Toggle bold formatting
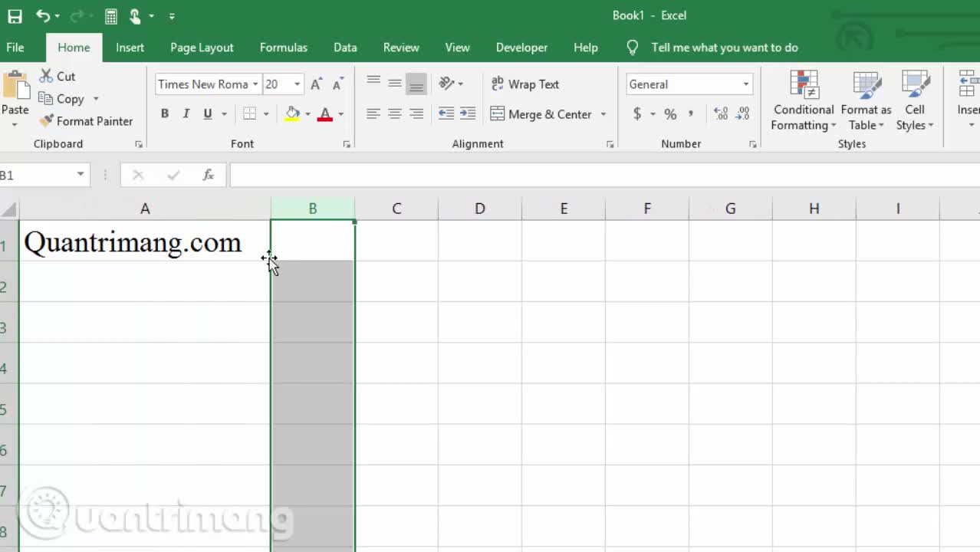 point(164,114)
